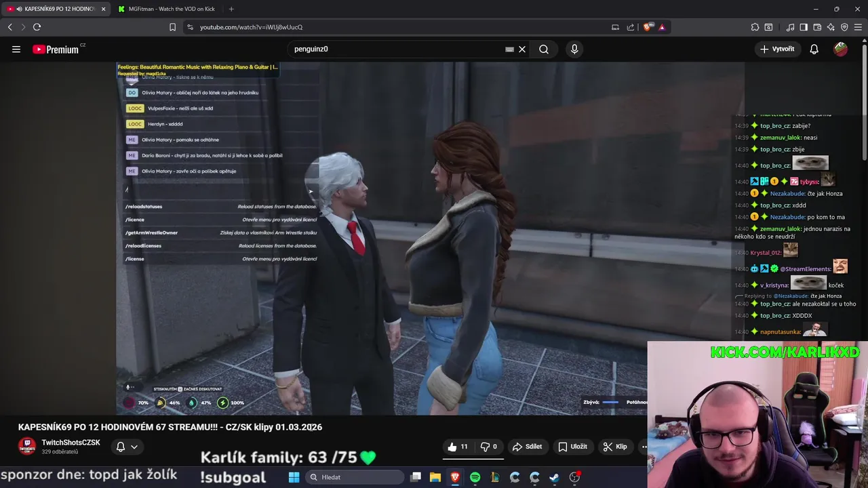This screenshot has height=488, width=868.
Task: View site information icon before the URL
Action: pos(190,27)
